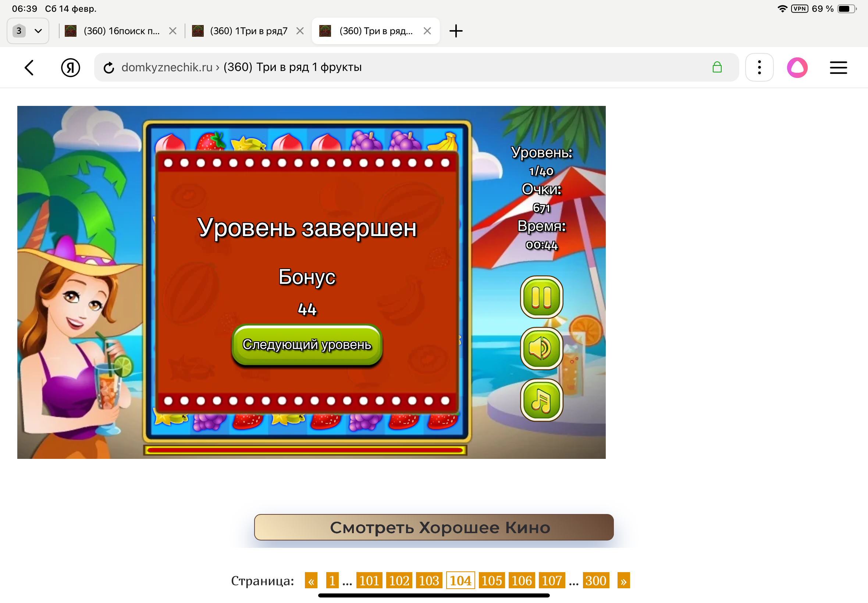Open the hamburger browser menu
Screen dimensions: 868x603
click(x=838, y=68)
